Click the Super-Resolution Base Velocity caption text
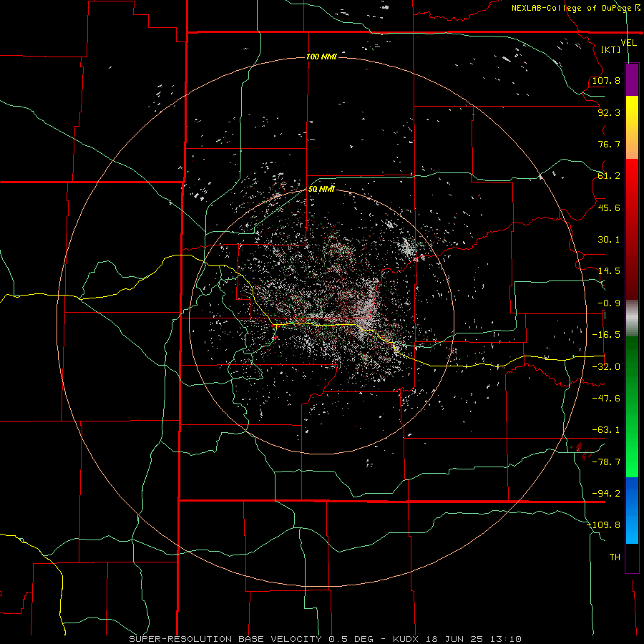Screen dimensions: 644x644 (x=325, y=639)
